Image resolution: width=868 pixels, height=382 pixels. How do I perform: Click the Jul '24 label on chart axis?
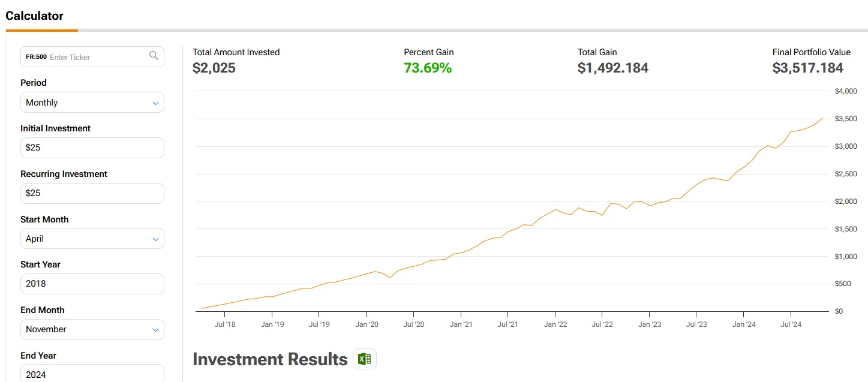pos(791,324)
